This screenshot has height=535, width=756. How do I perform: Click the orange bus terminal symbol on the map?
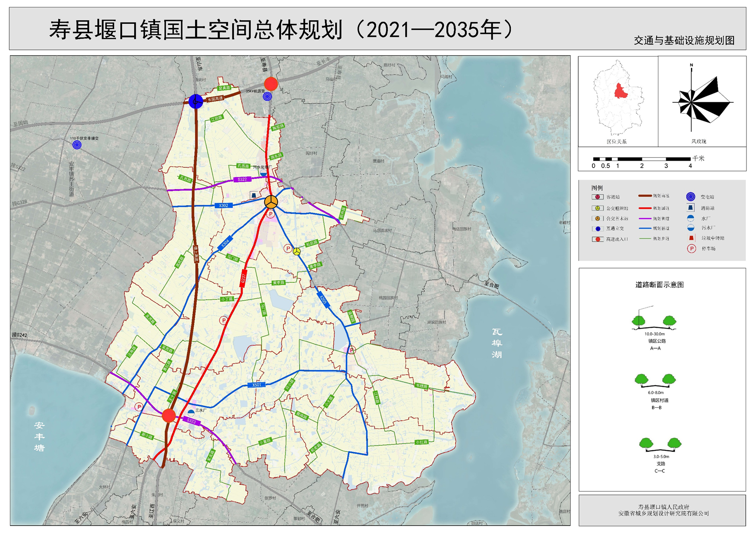click(x=271, y=202)
